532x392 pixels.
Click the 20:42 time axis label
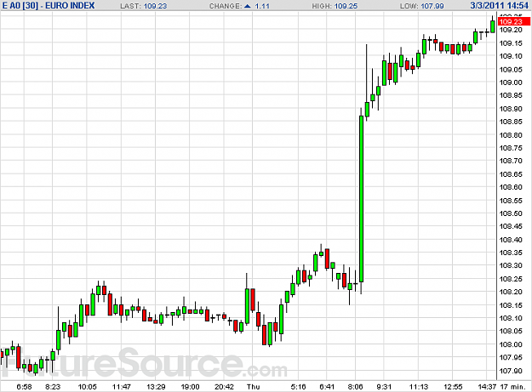click(224, 387)
